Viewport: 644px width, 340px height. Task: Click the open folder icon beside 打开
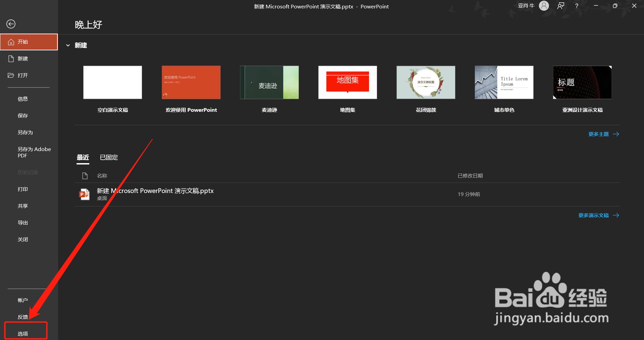point(11,75)
